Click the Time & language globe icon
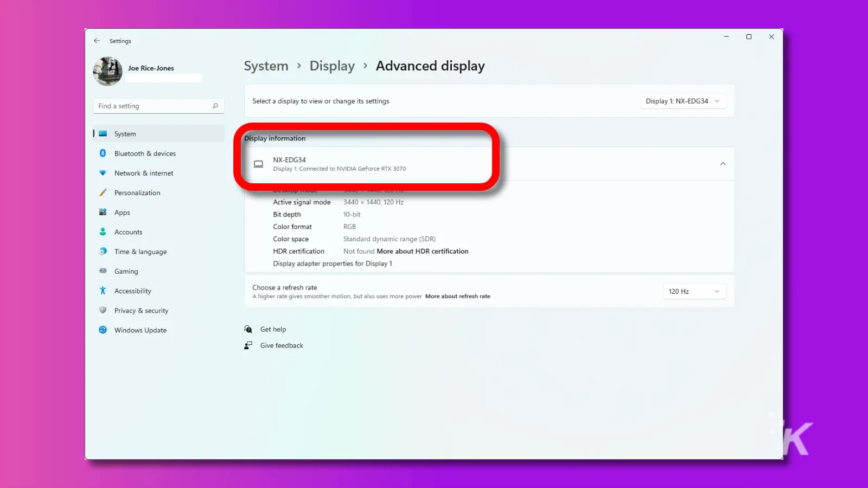Viewport: 868px width, 488px height. point(103,251)
